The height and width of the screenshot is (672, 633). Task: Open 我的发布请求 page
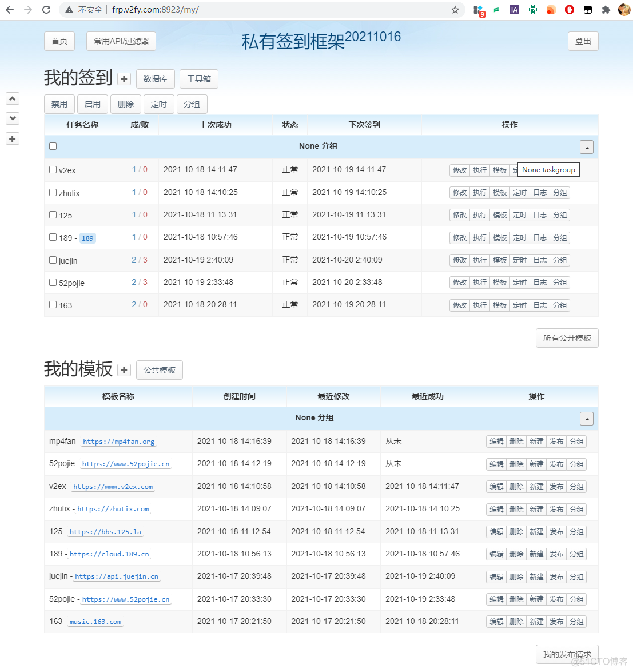pos(567,654)
